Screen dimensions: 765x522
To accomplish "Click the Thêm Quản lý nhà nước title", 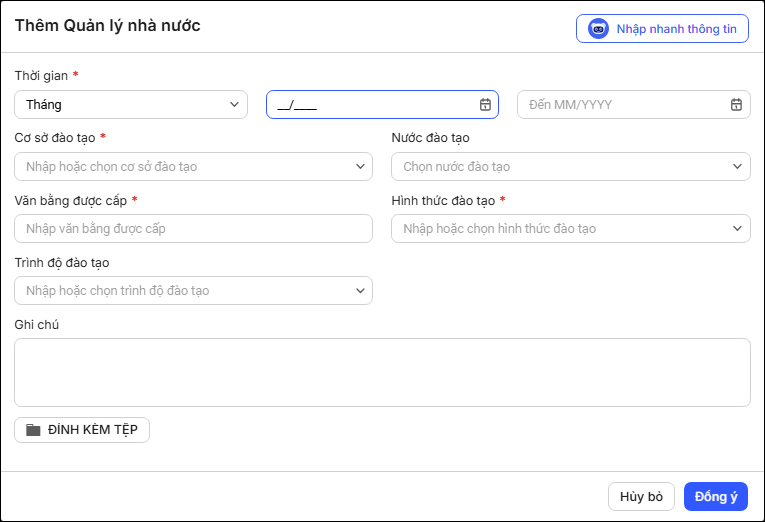I will 107,25.
